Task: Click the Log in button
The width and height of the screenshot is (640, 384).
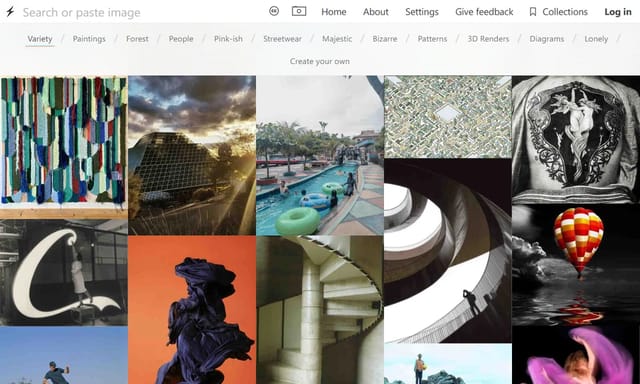Action: pyautogui.click(x=618, y=12)
